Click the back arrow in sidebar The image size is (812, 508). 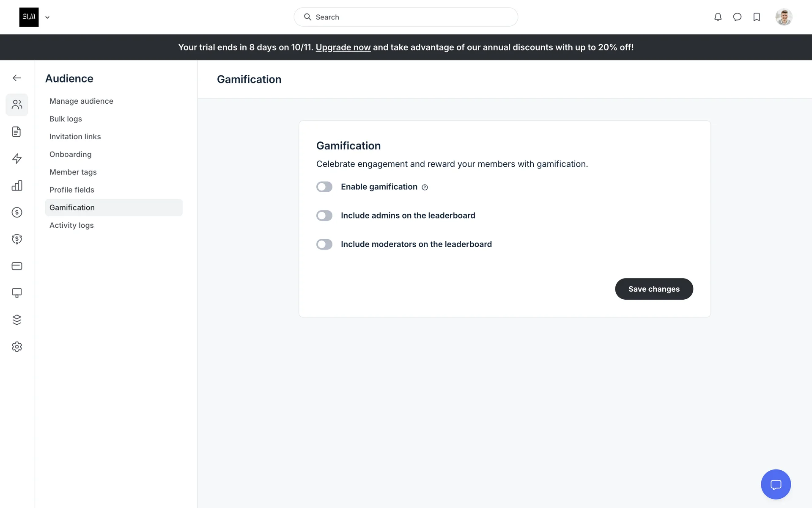pyautogui.click(x=17, y=78)
